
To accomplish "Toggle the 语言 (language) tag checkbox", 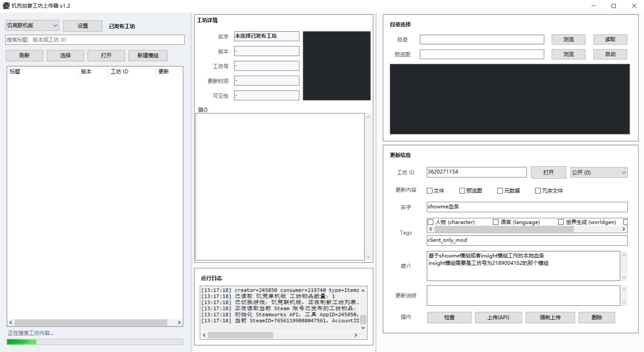I will click(496, 222).
